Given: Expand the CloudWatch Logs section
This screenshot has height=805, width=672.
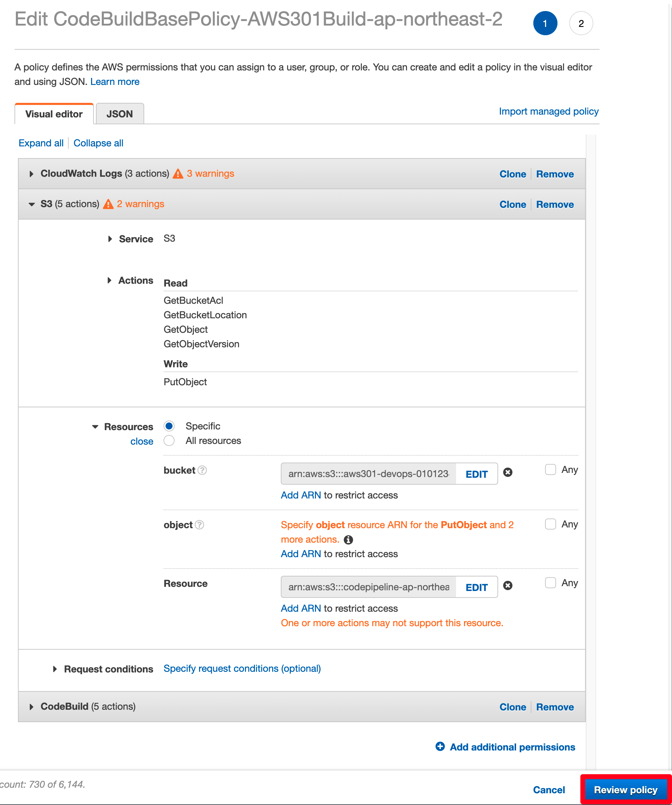Looking at the screenshot, I should [32, 174].
